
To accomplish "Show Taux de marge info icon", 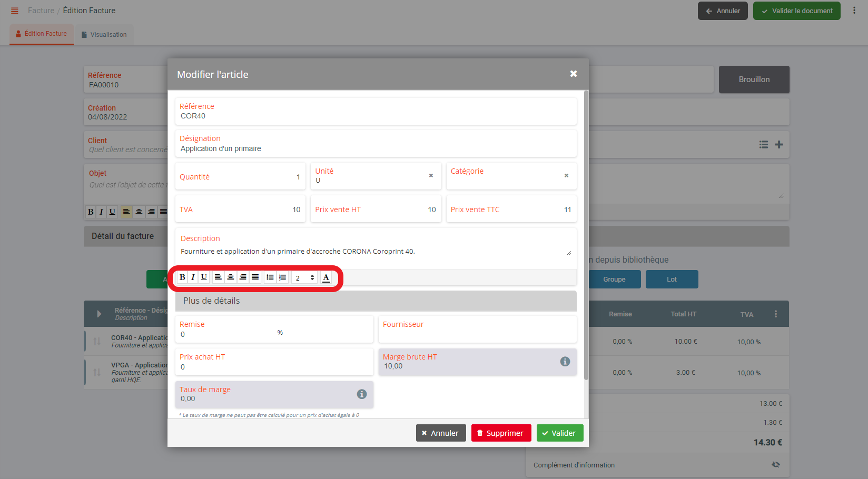I will coord(361,394).
